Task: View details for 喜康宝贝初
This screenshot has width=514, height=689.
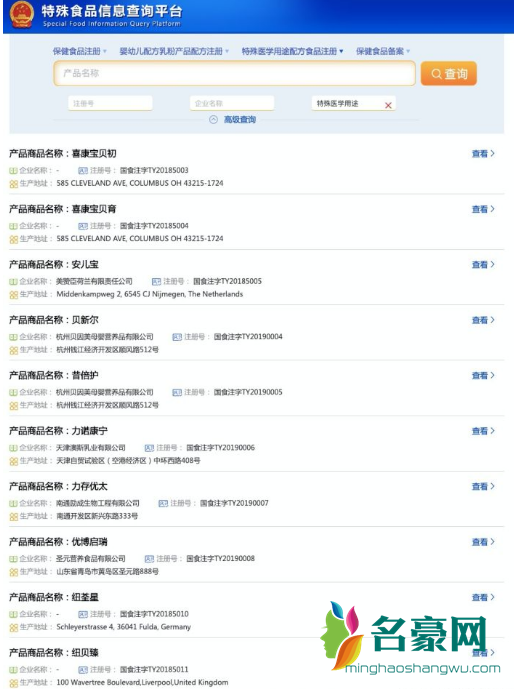Action: coord(483,153)
